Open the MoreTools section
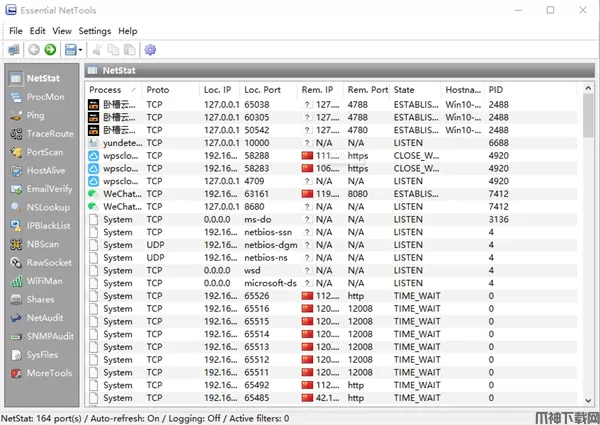 (x=42, y=373)
